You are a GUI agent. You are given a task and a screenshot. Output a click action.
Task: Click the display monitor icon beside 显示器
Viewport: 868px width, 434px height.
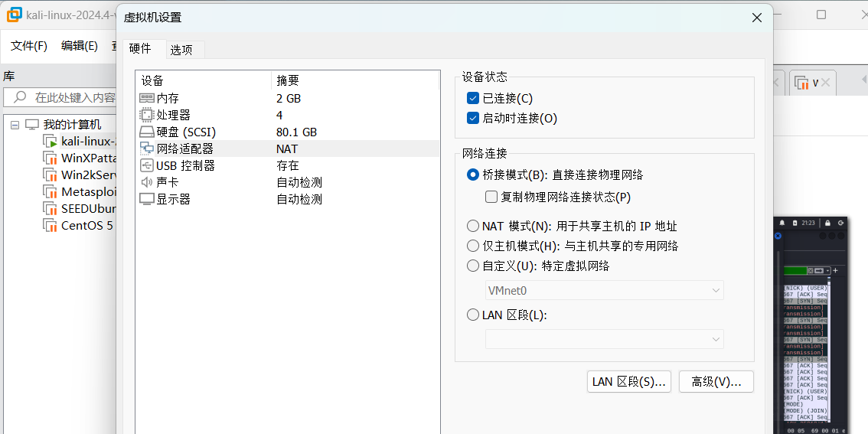pyautogui.click(x=147, y=199)
